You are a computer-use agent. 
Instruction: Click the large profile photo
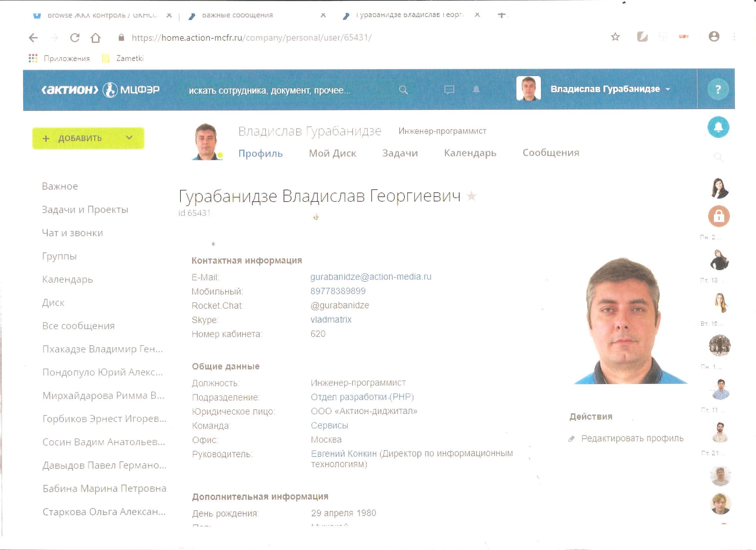(631, 321)
